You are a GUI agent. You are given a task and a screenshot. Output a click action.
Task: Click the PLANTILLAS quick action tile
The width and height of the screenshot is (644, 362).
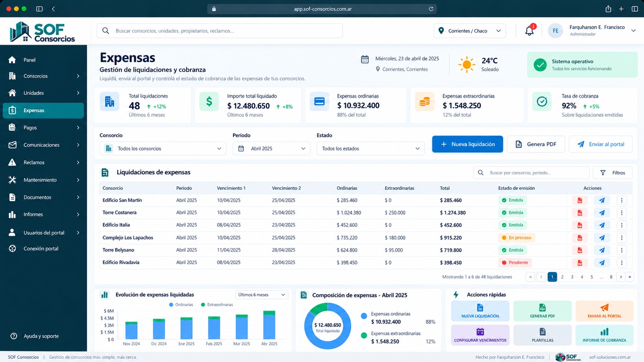tap(543, 335)
